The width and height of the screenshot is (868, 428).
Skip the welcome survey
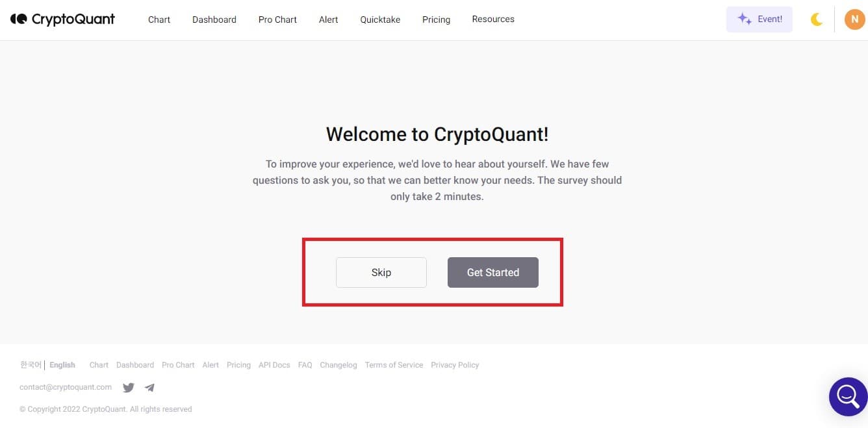tap(381, 273)
